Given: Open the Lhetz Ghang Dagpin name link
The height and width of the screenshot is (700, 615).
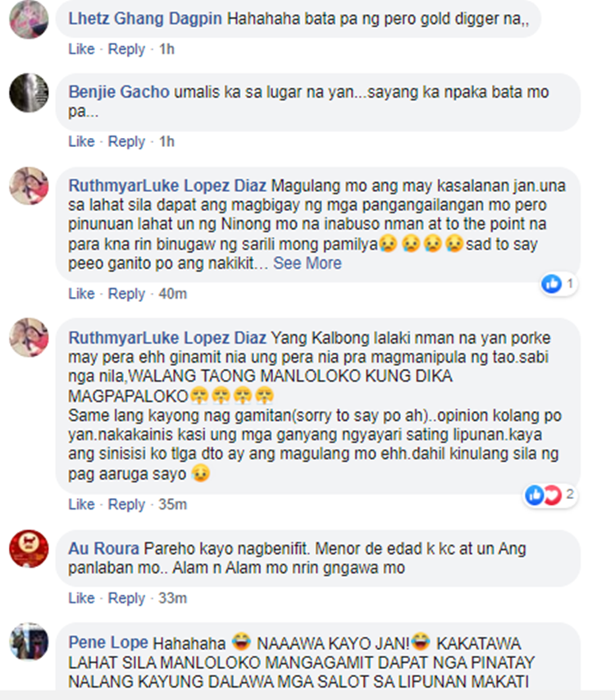Looking at the screenshot, I should 145,19.
